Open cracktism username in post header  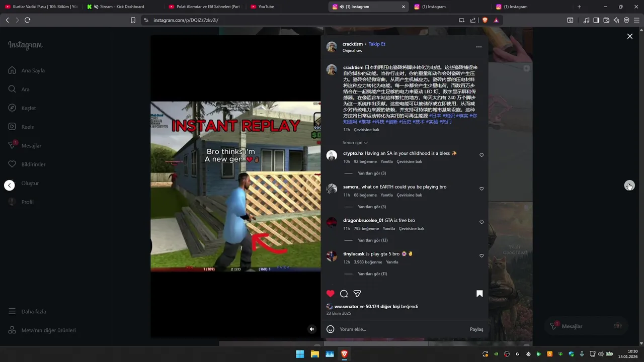353,44
